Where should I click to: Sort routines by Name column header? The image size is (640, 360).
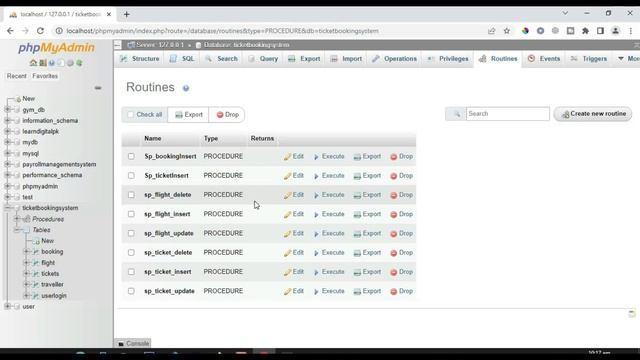153,138
